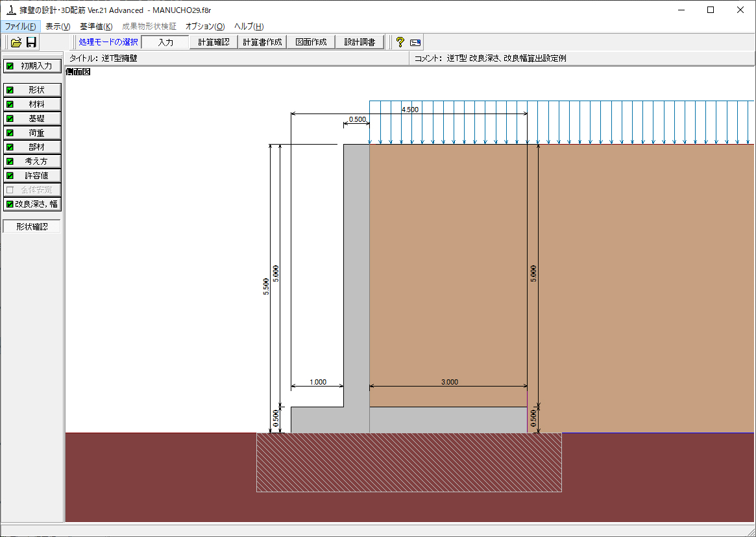
Task: Click the yellow question mark help icon
Action: pos(400,42)
